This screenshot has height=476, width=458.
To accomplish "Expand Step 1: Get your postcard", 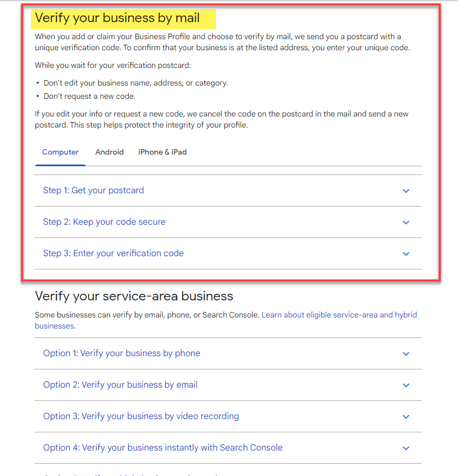I will (93, 191).
